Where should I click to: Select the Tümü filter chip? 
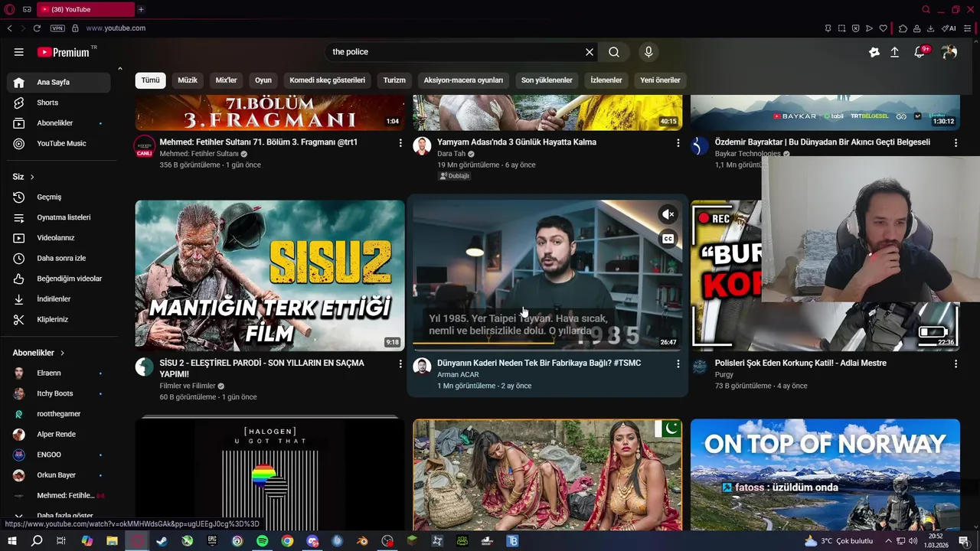150,80
